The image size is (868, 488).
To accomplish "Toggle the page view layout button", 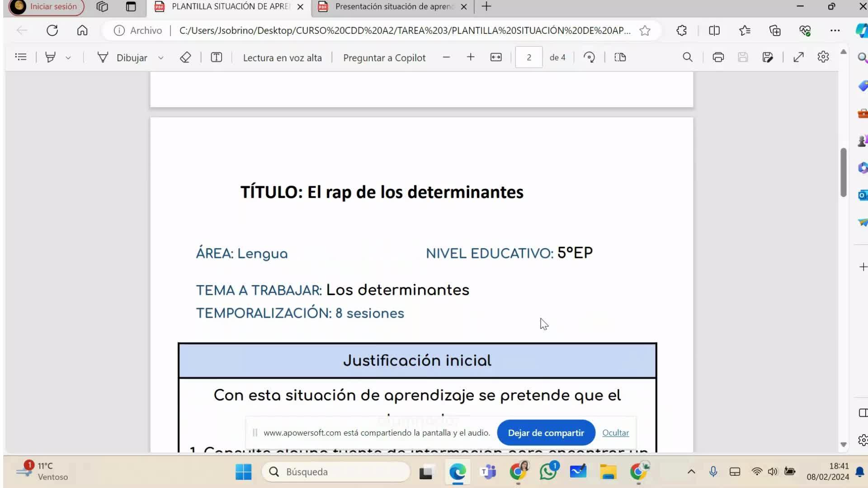I will 620,57.
